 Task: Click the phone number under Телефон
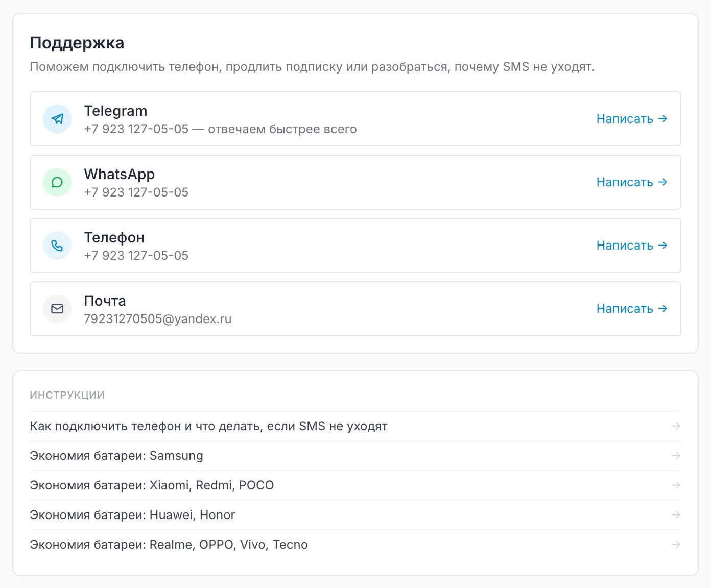click(x=136, y=256)
